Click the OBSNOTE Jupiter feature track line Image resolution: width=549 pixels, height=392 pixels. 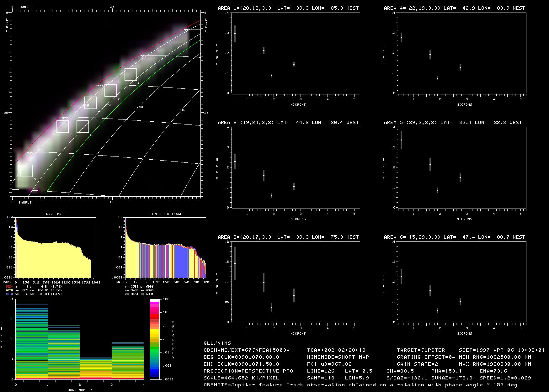(x=360, y=385)
